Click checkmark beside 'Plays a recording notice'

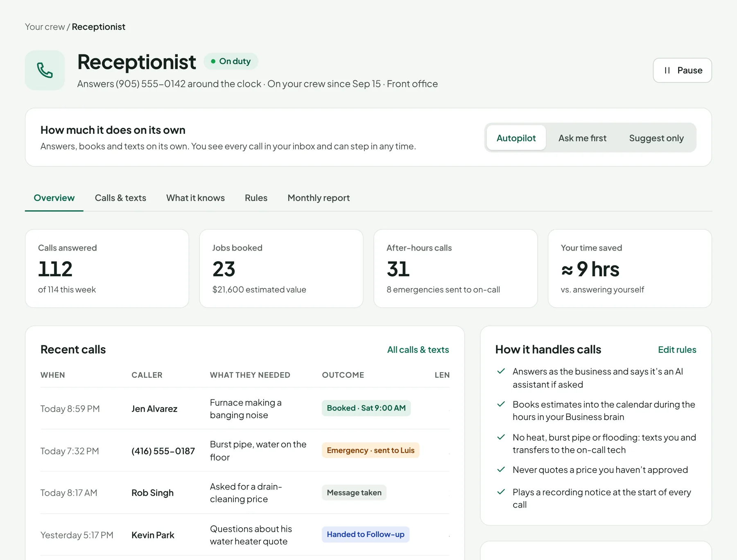coord(501,492)
